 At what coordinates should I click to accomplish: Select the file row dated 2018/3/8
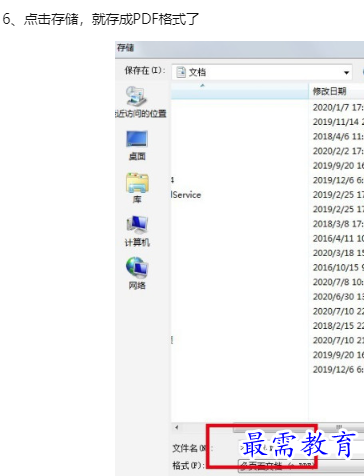click(x=267, y=224)
